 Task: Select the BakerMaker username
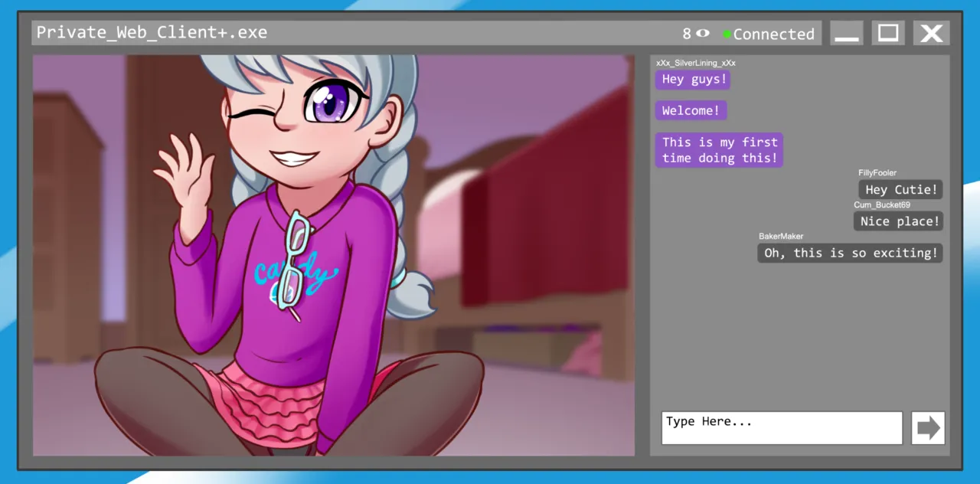point(781,237)
